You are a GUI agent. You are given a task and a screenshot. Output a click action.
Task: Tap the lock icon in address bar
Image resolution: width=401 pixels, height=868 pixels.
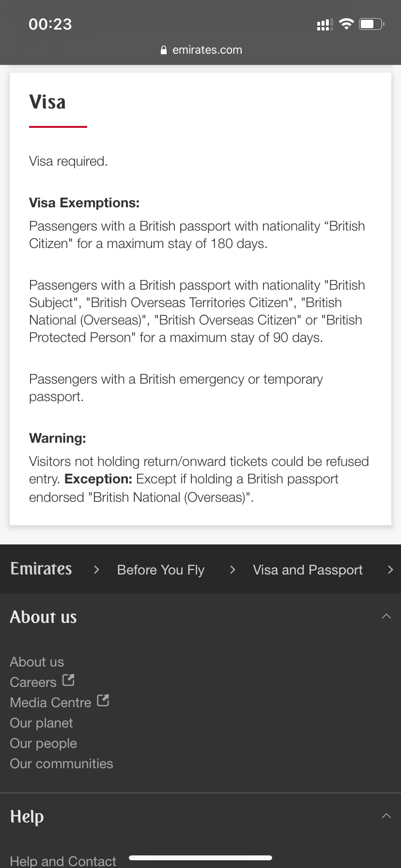pos(164,50)
